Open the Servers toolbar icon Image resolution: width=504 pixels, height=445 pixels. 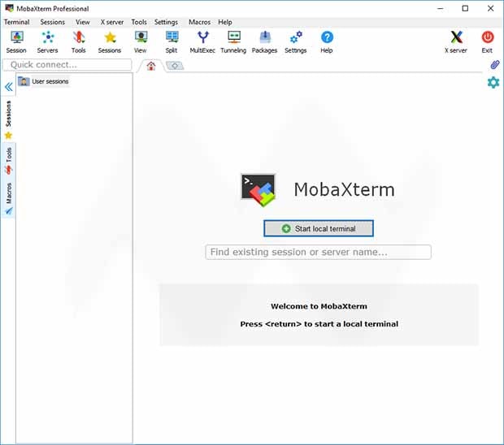[48, 42]
